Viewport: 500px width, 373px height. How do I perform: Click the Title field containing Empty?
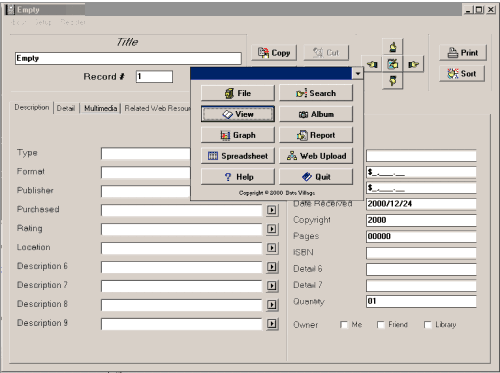128,58
